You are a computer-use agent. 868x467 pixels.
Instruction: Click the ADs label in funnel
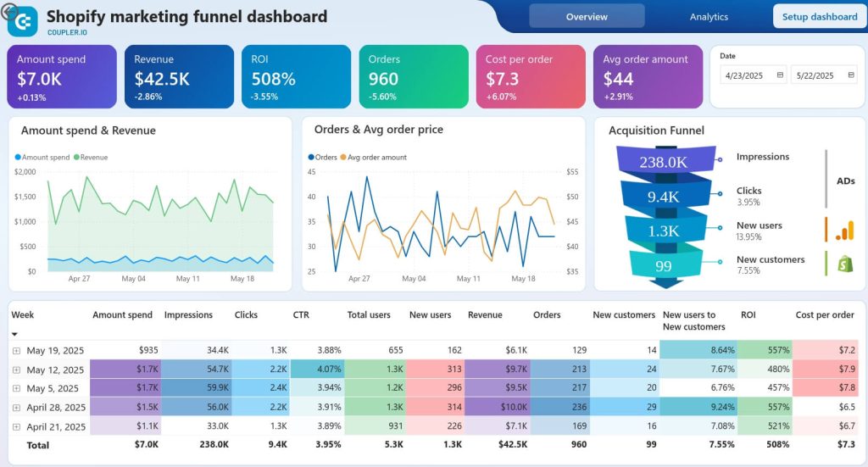(x=846, y=181)
